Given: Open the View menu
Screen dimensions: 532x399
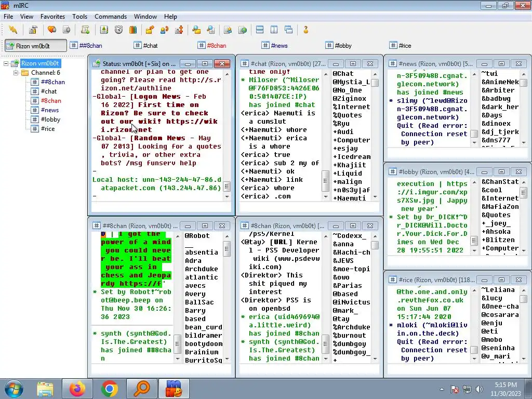Looking at the screenshot, I should pos(26,16).
